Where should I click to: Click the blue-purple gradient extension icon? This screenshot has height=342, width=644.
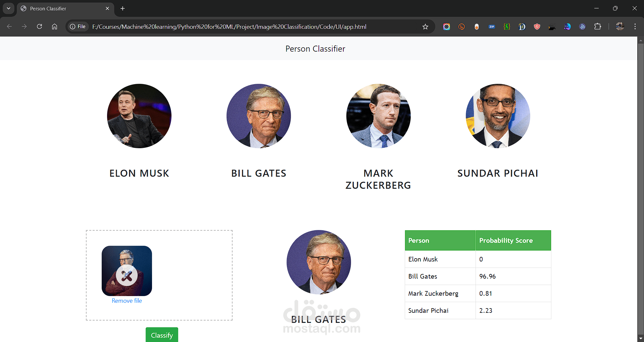click(x=567, y=27)
